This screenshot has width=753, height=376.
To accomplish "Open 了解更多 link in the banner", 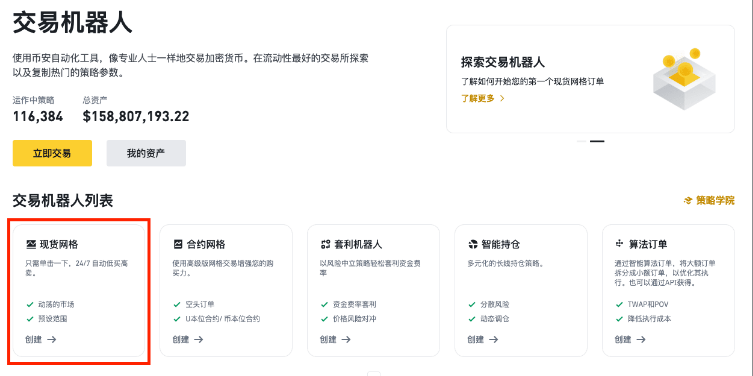I will tap(483, 98).
